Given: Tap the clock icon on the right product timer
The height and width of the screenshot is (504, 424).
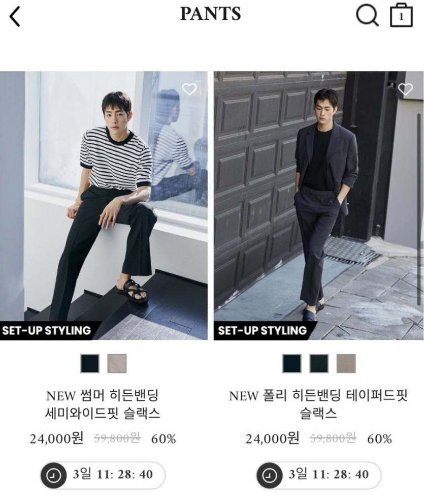Looking at the screenshot, I should 269,475.
